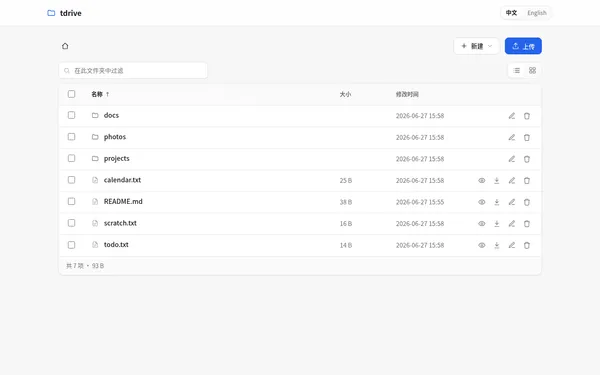The width and height of the screenshot is (600, 375).
Task: Rename README.md
Action: pyautogui.click(x=512, y=202)
